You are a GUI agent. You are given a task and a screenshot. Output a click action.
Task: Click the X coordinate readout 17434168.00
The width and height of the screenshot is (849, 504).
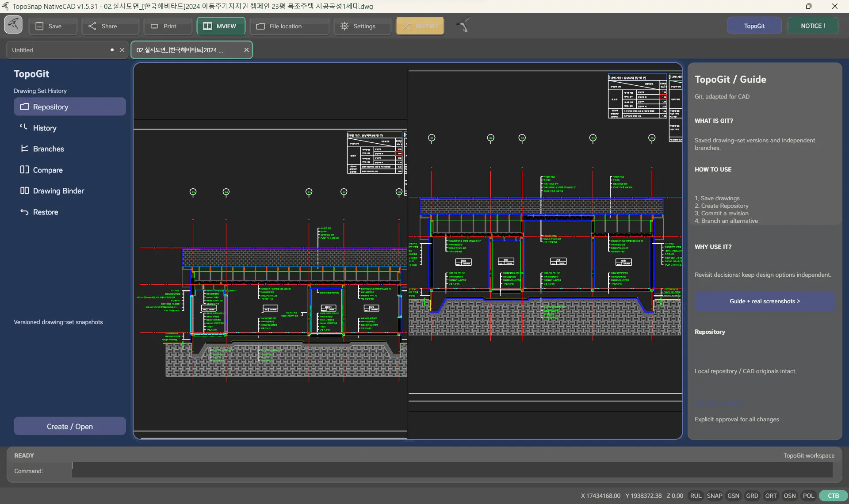[600, 496]
